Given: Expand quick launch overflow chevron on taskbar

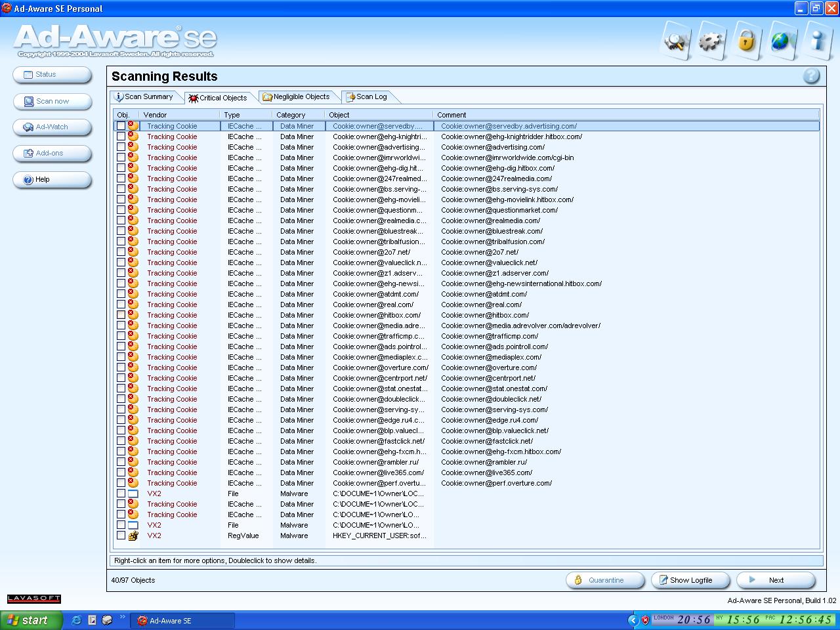Looking at the screenshot, I should (122, 617).
